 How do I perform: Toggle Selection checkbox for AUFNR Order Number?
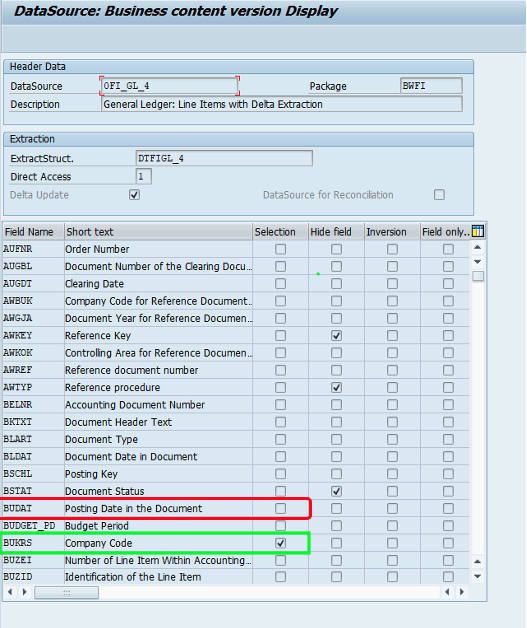tap(280, 249)
